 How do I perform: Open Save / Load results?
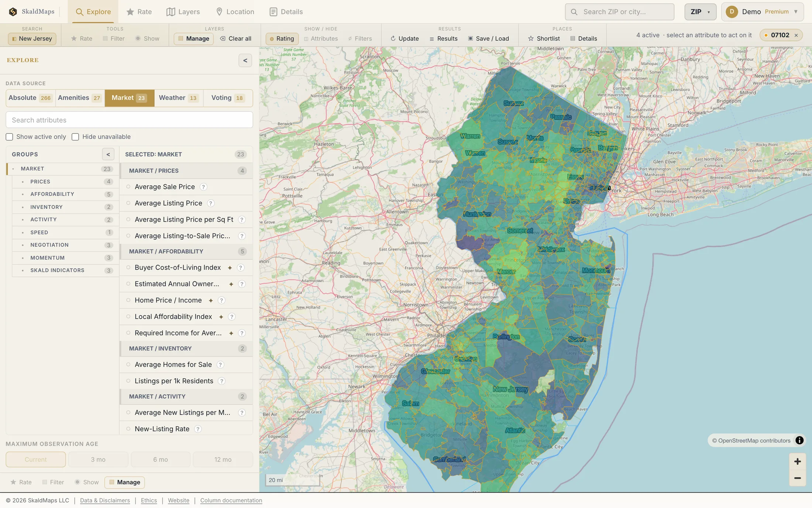pos(488,38)
